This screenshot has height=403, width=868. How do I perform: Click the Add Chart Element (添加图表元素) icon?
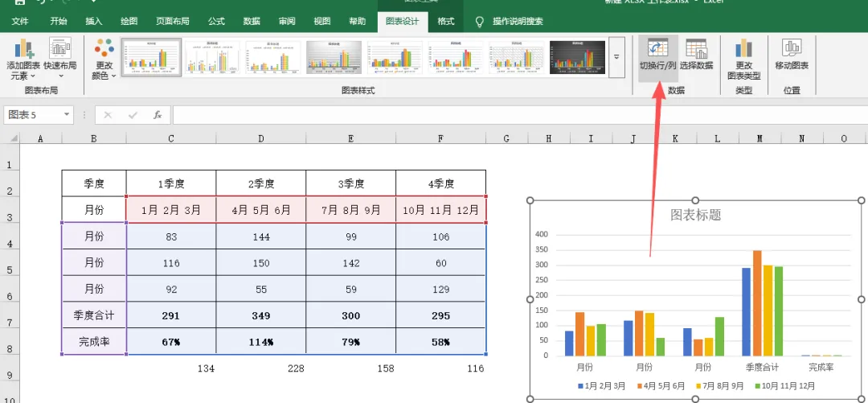[23, 49]
